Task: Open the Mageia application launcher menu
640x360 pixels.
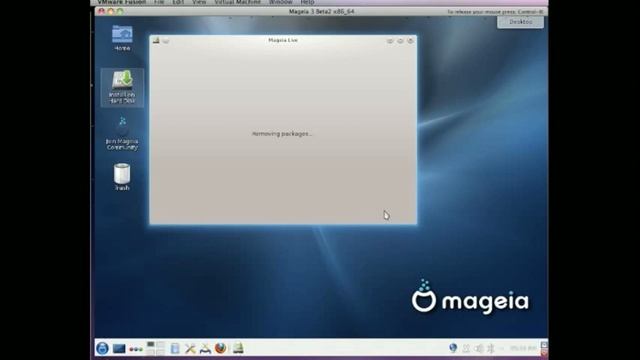Action: coord(102,348)
